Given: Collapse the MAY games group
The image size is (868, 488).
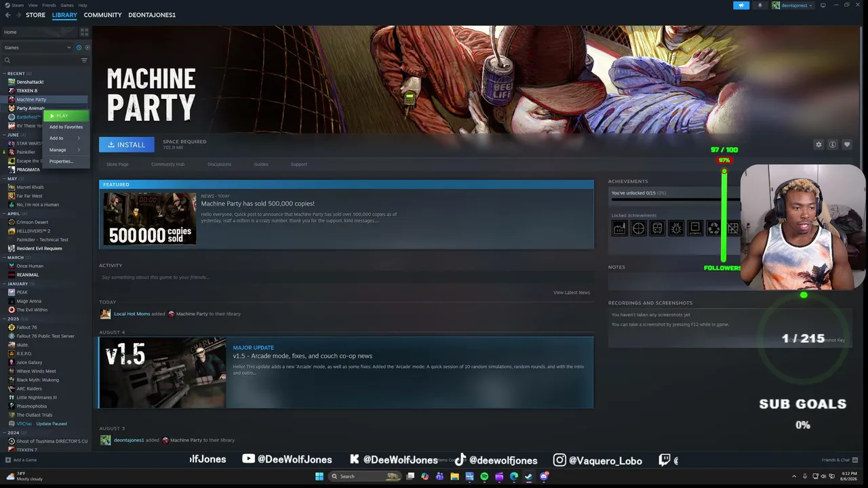Looking at the screenshot, I should click(x=4, y=178).
